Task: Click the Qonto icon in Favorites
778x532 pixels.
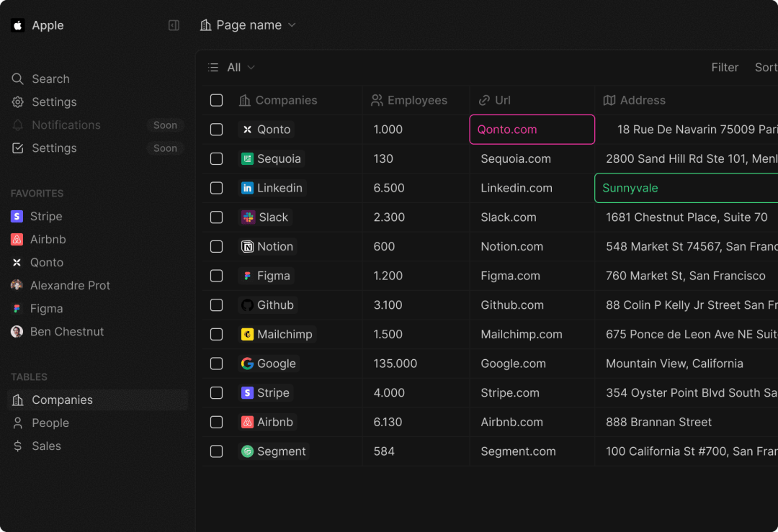Action: [17, 262]
